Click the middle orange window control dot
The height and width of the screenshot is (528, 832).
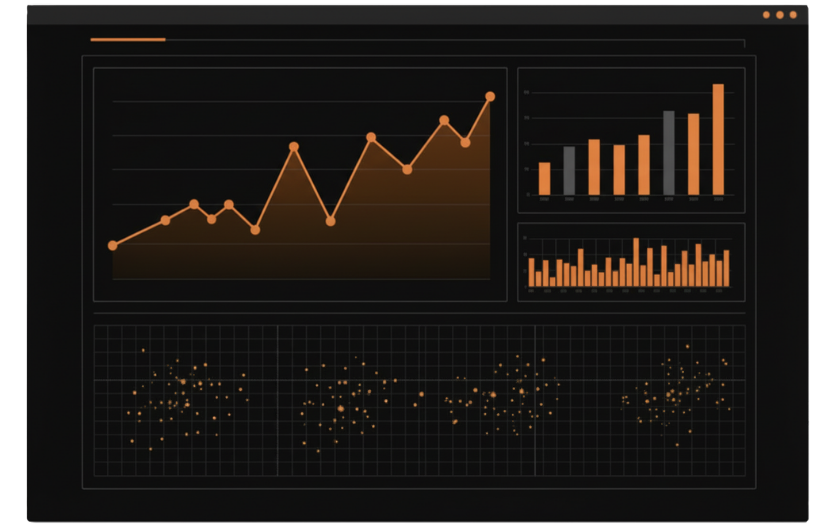tap(780, 15)
